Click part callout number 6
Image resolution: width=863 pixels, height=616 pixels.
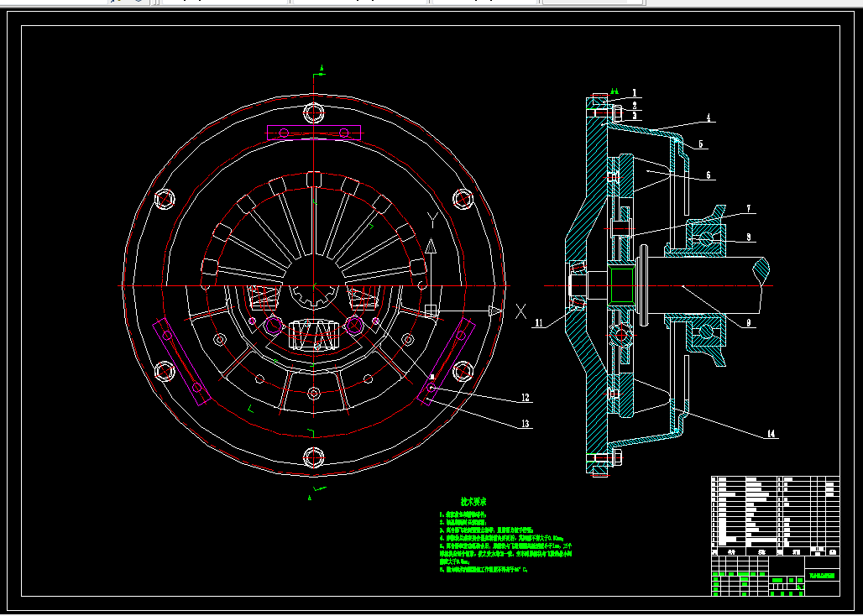(x=709, y=175)
